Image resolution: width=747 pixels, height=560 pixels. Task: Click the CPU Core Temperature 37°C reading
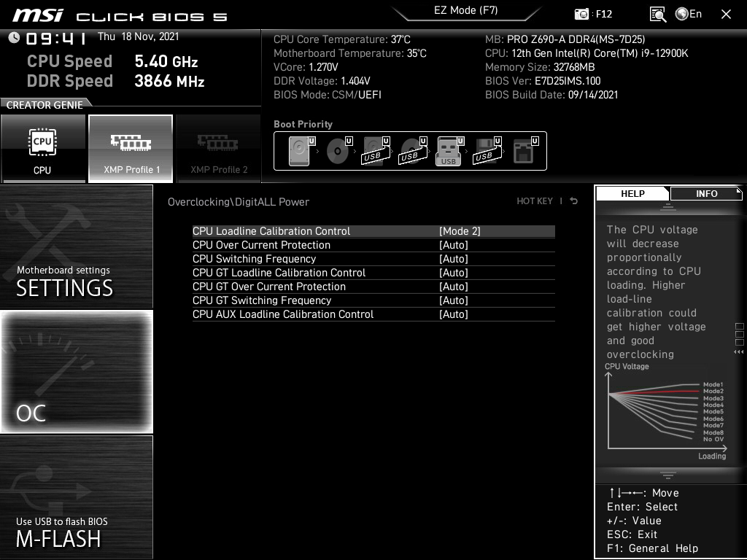tap(341, 39)
